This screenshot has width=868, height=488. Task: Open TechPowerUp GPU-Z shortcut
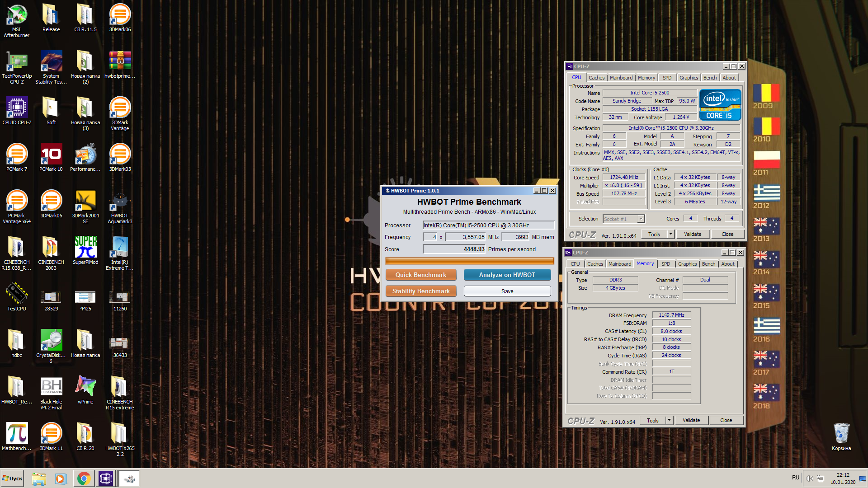point(17,67)
